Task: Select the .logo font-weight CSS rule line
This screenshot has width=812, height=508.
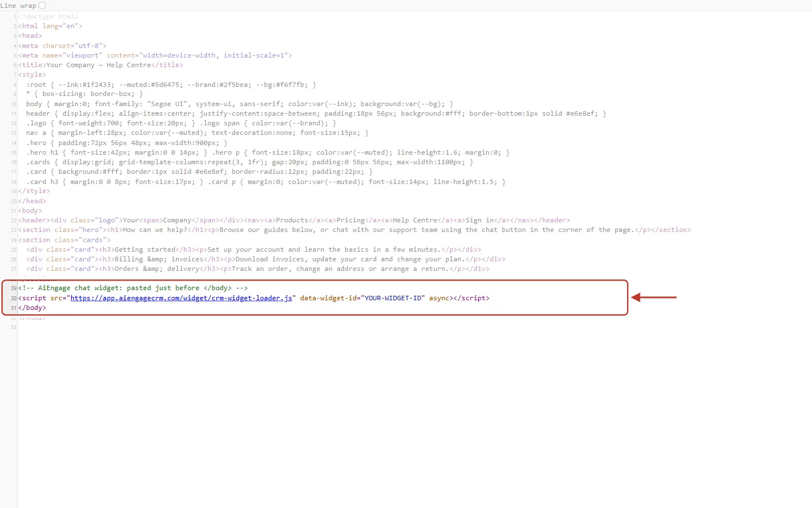Action: pyautogui.click(x=181, y=123)
